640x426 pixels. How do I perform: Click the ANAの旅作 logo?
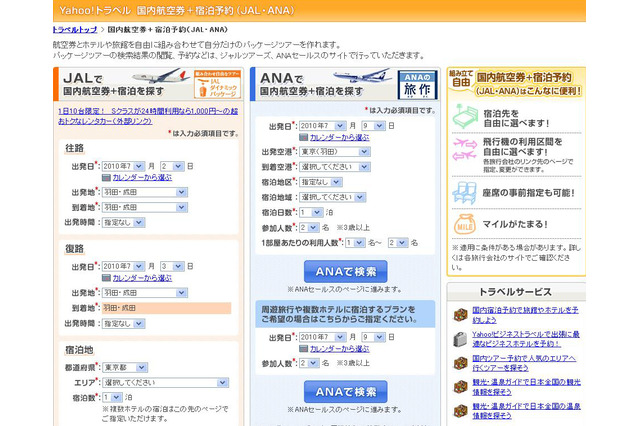point(417,85)
